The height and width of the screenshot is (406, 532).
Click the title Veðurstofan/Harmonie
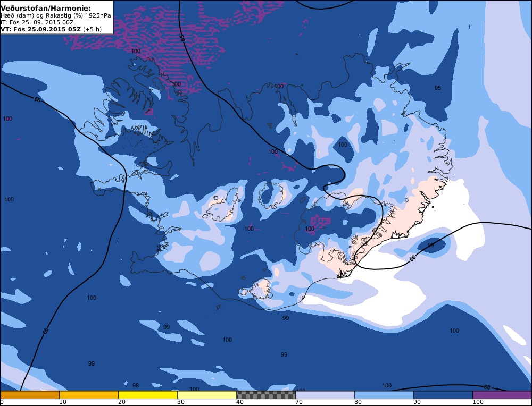pos(46,7)
